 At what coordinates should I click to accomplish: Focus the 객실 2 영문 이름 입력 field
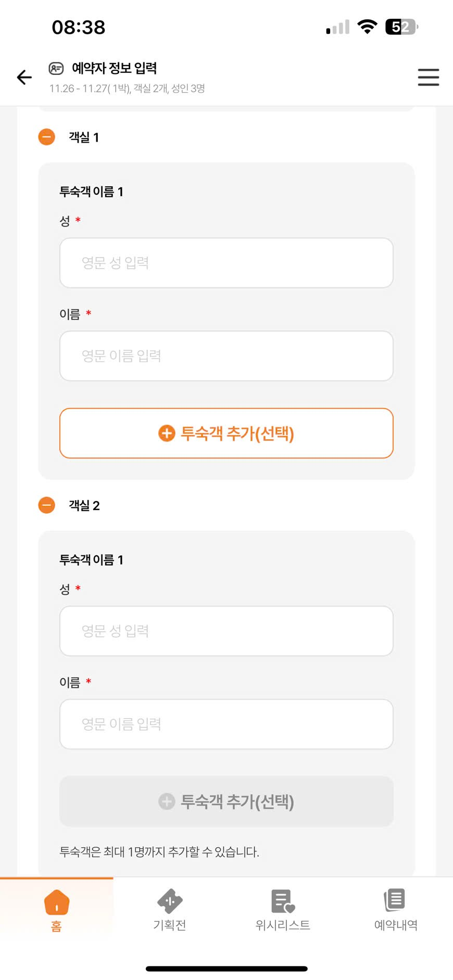(226, 724)
